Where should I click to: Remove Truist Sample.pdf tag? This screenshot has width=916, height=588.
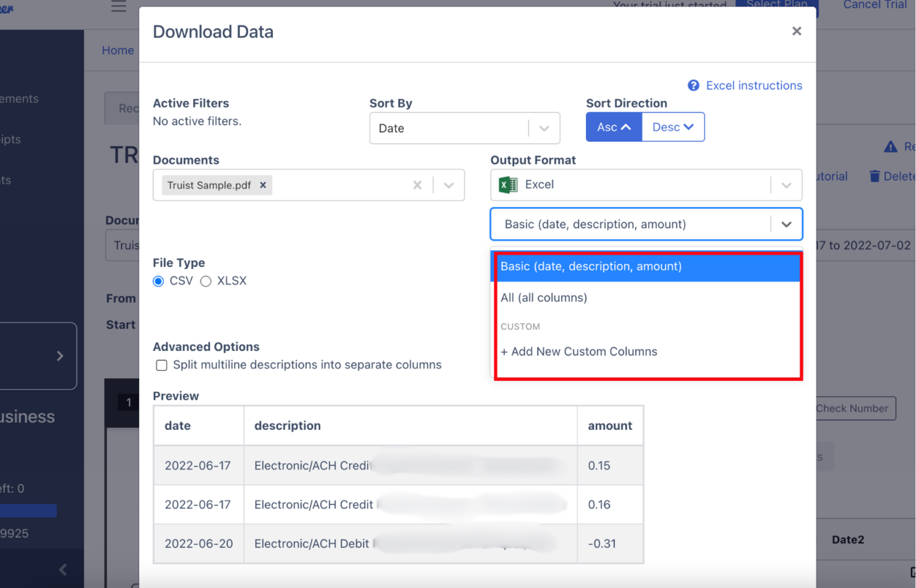point(263,185)
